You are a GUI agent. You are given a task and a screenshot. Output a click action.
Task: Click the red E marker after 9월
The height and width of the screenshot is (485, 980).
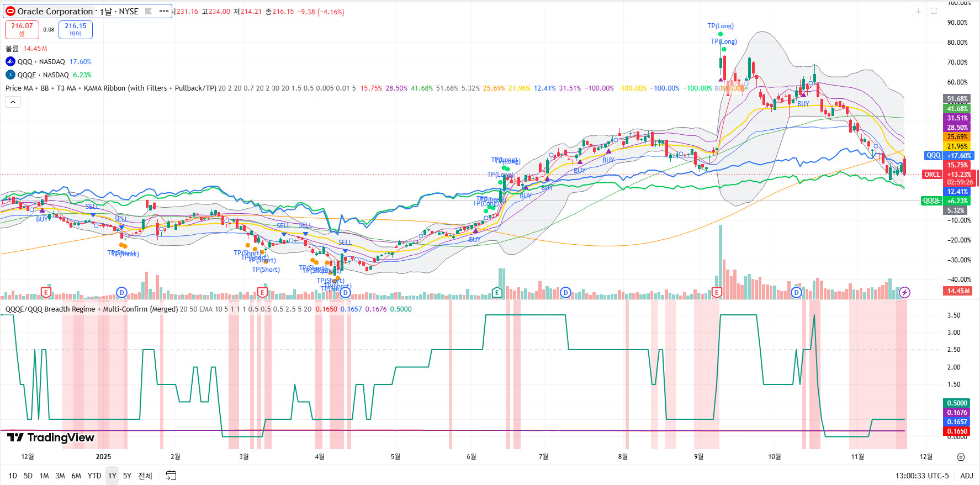point(717,293)
